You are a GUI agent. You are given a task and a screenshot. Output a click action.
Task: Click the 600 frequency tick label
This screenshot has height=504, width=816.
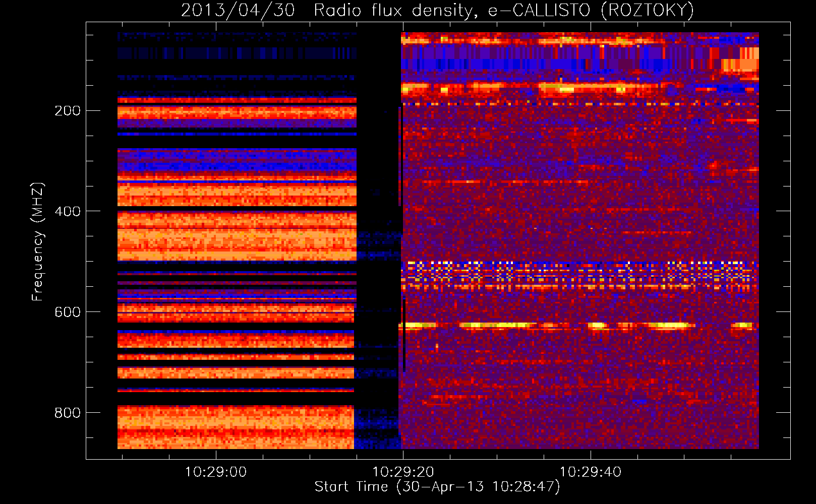tap(68, 312)
